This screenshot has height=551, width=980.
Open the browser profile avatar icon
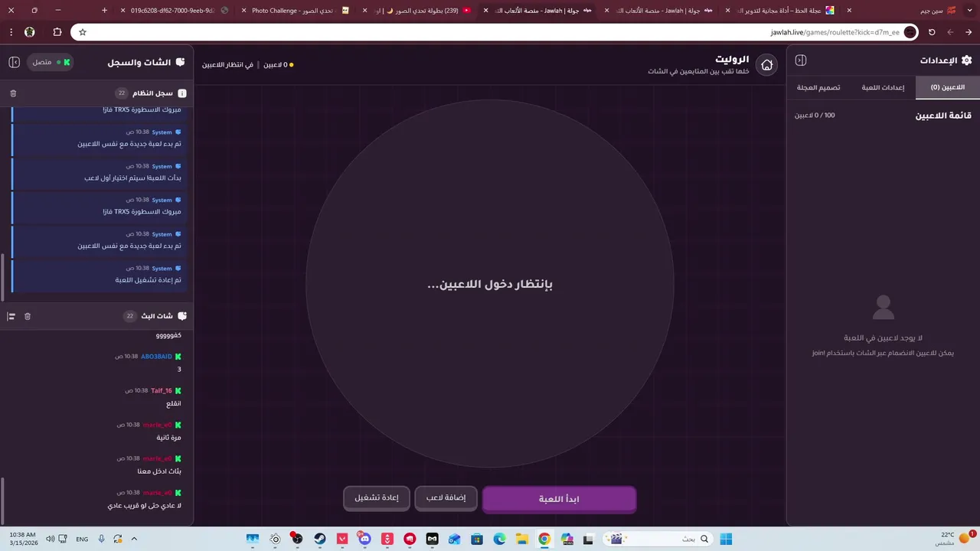pyautogui.click(x=30, y=32)
